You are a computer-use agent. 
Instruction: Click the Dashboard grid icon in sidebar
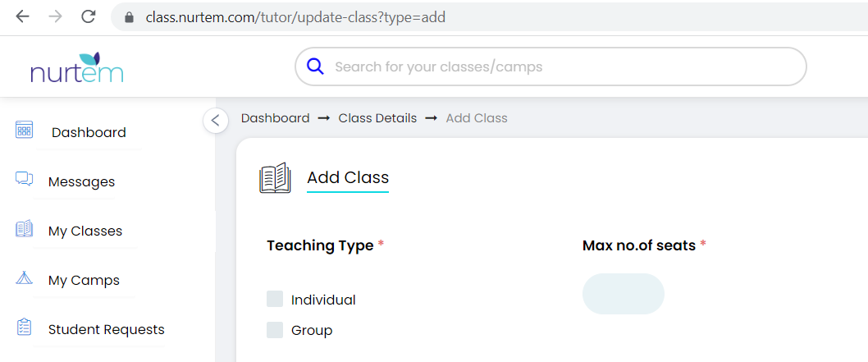pyautogui.click(x=24, y=131)
